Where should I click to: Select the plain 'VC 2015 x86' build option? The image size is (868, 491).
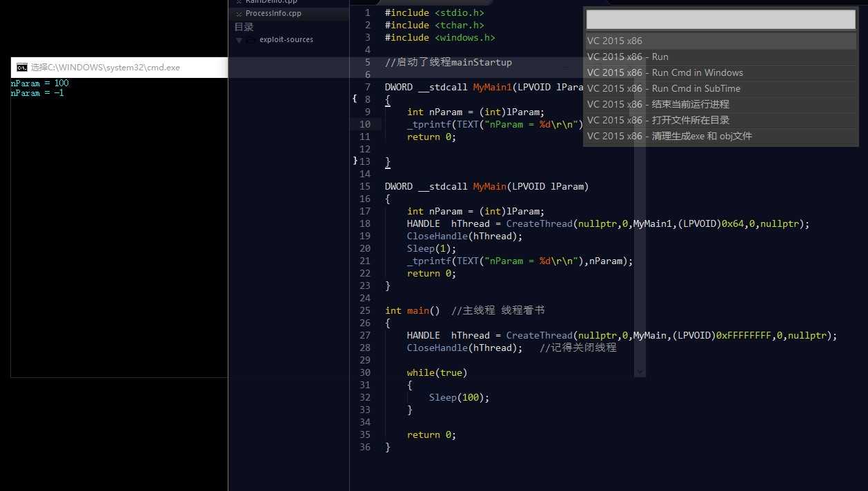tap(721, 41)
